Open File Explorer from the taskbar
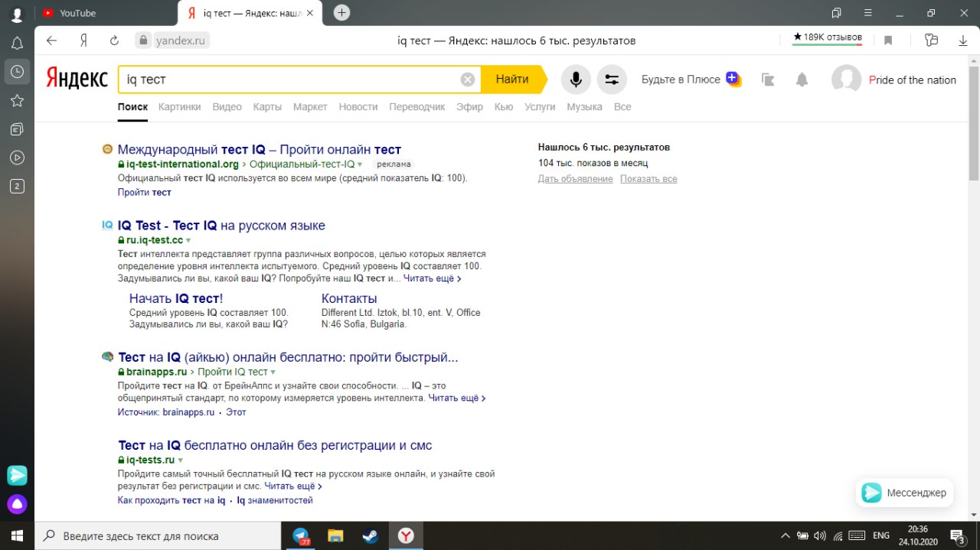Screen dimensions: 980x550 pyautogui.click(x=335, y=535)
